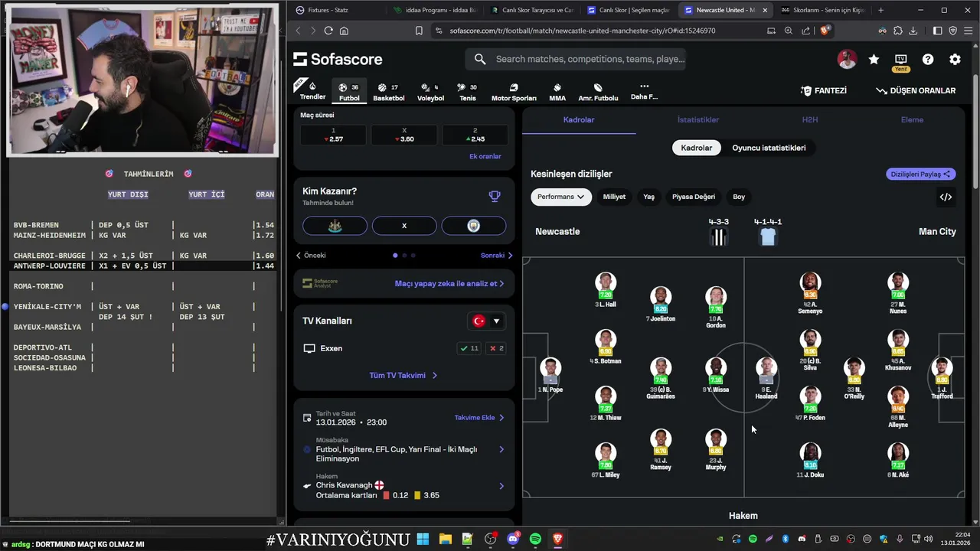Click the Sofascore favorites star icon
Image resolution: width=980 pixels, height=551 pixels.
point(874,59)
